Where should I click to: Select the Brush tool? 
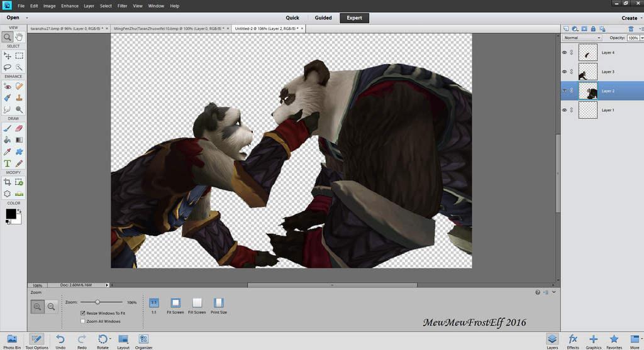[8, 128]
